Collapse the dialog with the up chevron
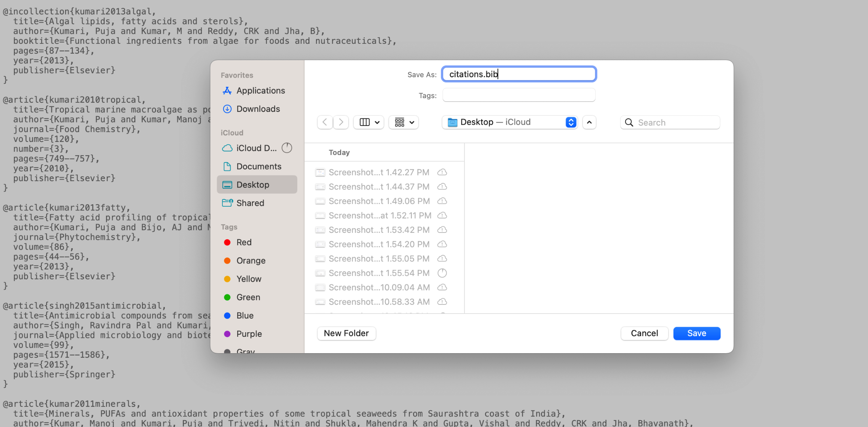The image size is (868, 427). 589,122
